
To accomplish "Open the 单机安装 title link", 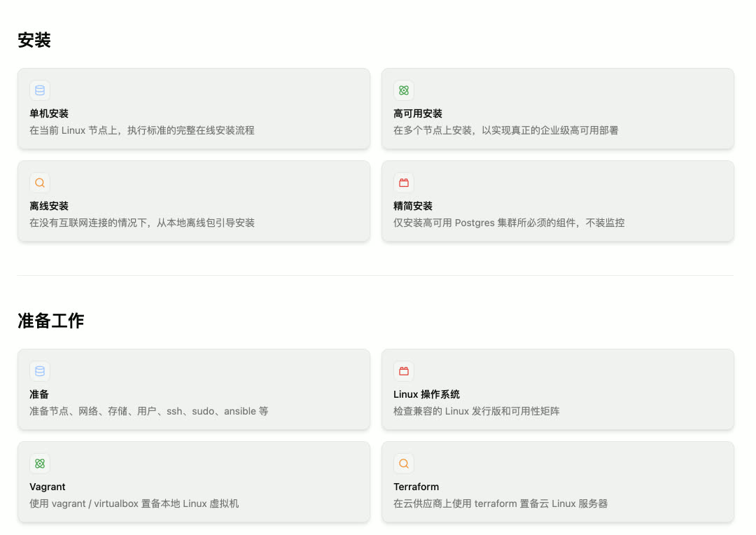I will coord(49,113).
